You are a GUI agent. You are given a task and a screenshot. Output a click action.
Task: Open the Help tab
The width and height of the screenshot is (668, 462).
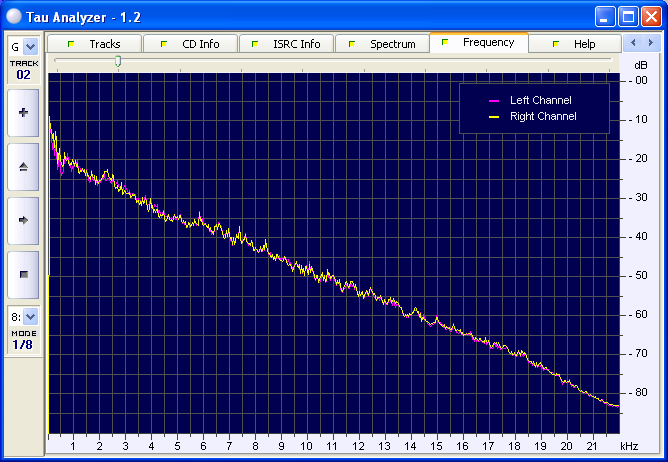click(574, 44)
